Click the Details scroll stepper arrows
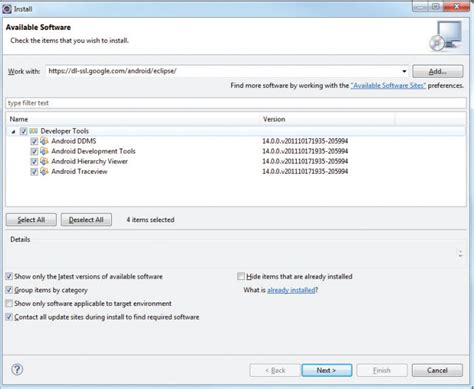This screenshot has width=474, height=389. [460, 254]
